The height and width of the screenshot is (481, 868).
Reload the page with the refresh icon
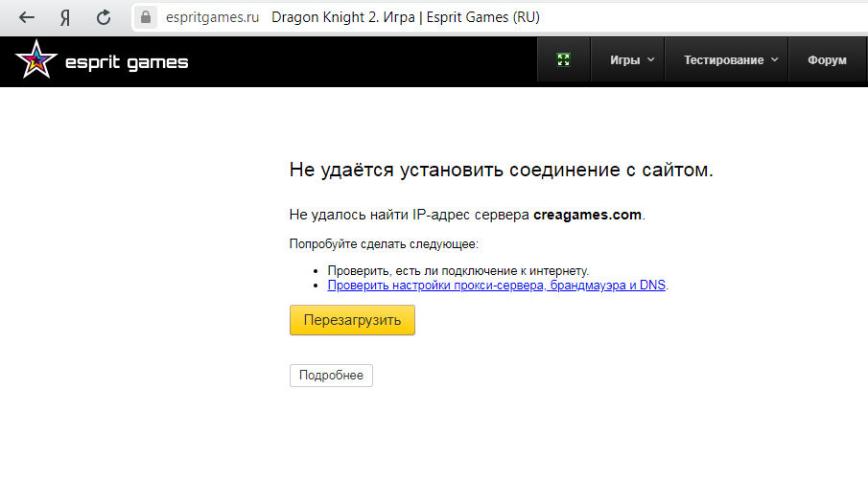tap(104, 17)
